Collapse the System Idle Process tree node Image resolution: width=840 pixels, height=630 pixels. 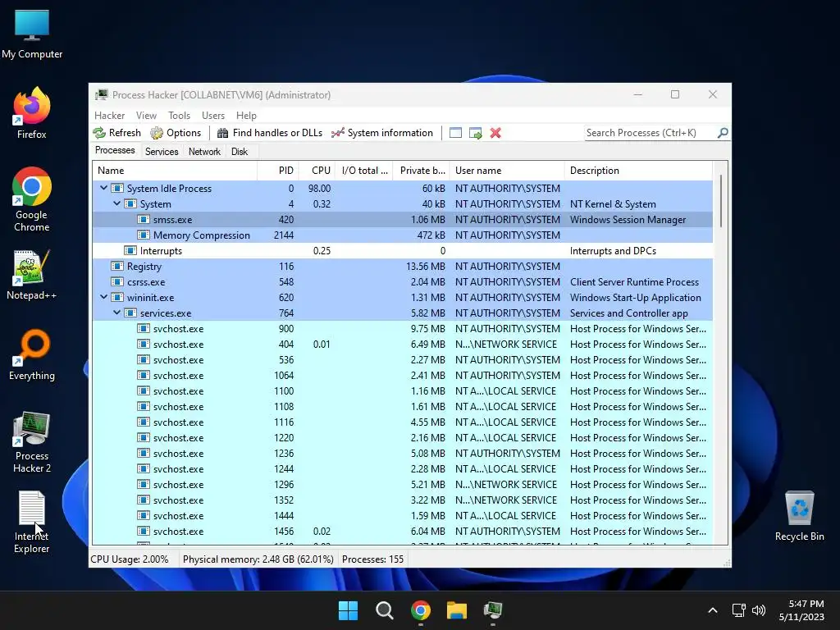click(104, 188)
